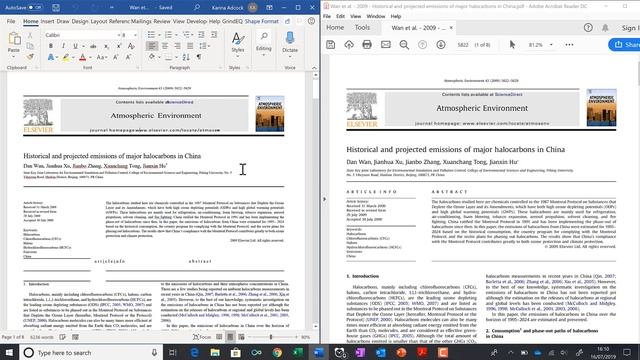Open the Edit menu in Acrobat Reader
640x360 pixels.
(x=340, y=16)
